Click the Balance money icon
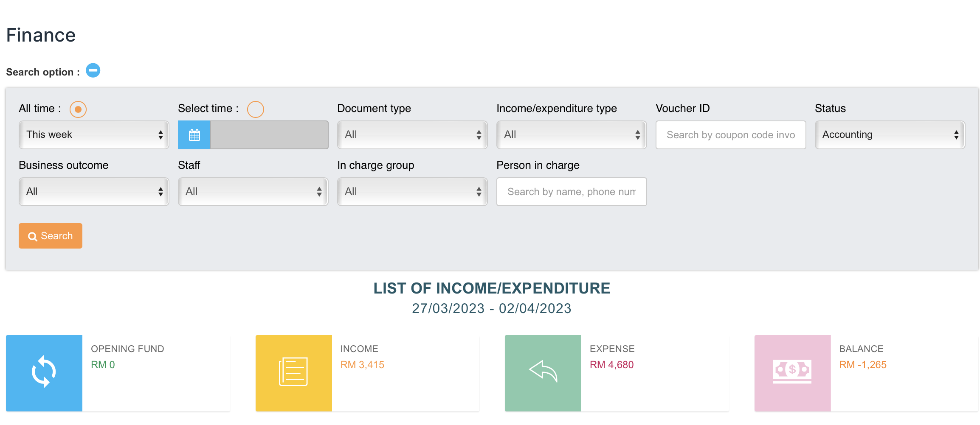Image resolution: width=980 pixels, height=425 pixels. (792, 373)
